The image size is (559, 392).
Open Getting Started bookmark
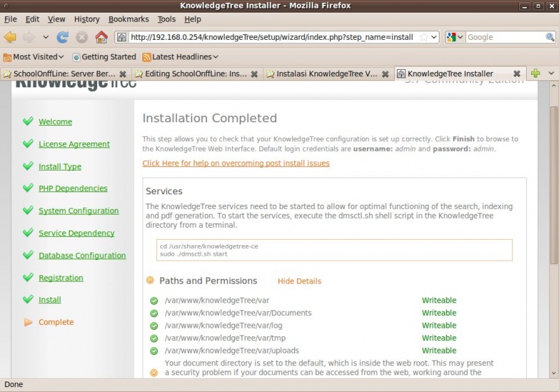104,57
